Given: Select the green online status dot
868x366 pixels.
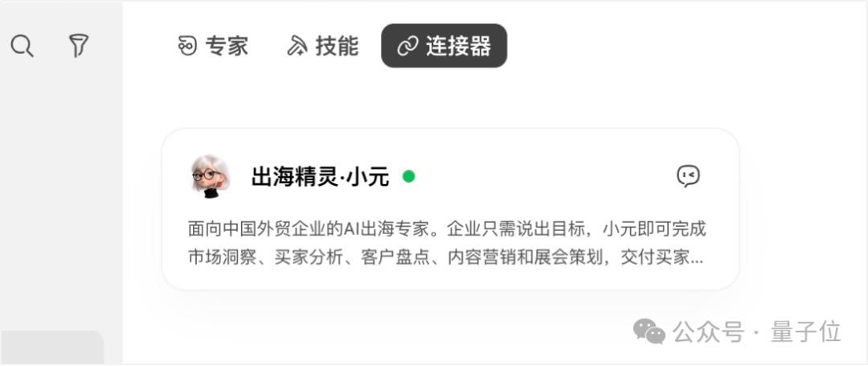Looking at the screenshot, I should (x=408, y=177).
